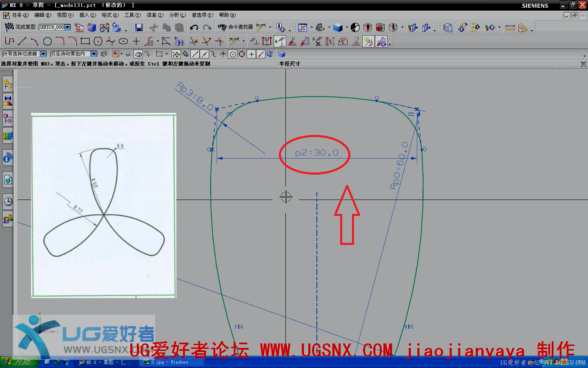The height and width of the screenshot is (368, 588).
Task: Select the Quick Trim tool
Action: point(194,41)
